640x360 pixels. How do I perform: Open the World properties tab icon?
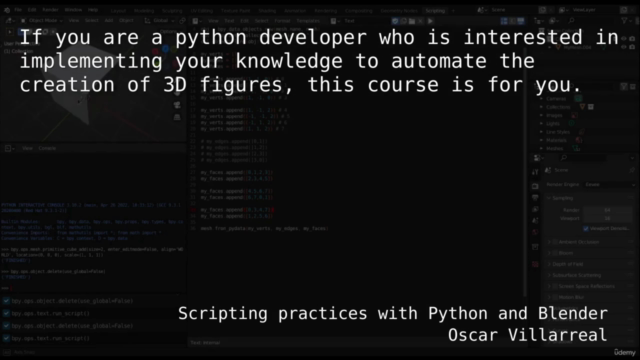pos(535,232)
